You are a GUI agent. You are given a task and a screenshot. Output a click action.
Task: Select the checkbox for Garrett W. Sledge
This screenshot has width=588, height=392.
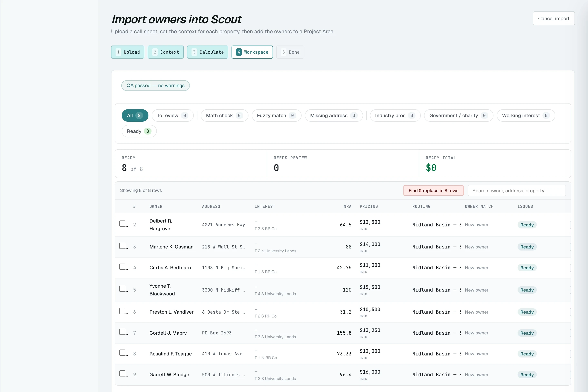122,373
